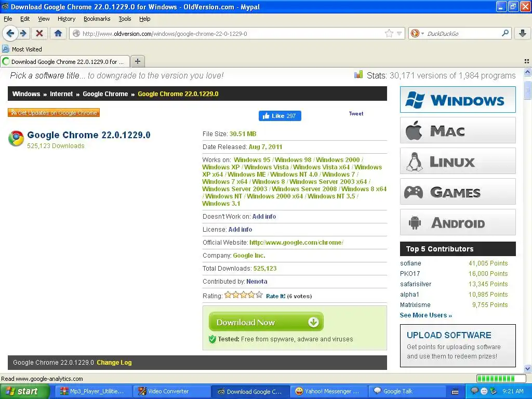The width and height of the screenshot is (532, 399).
Task: Click See More Users link
Action: click(426, 315)
